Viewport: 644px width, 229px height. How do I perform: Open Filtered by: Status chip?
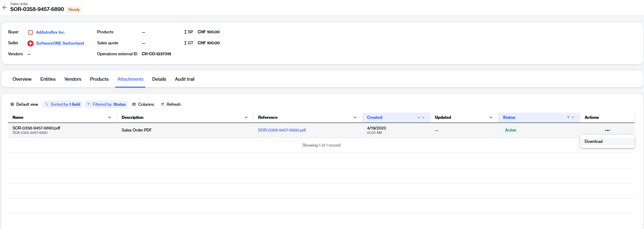click(106, 104)
